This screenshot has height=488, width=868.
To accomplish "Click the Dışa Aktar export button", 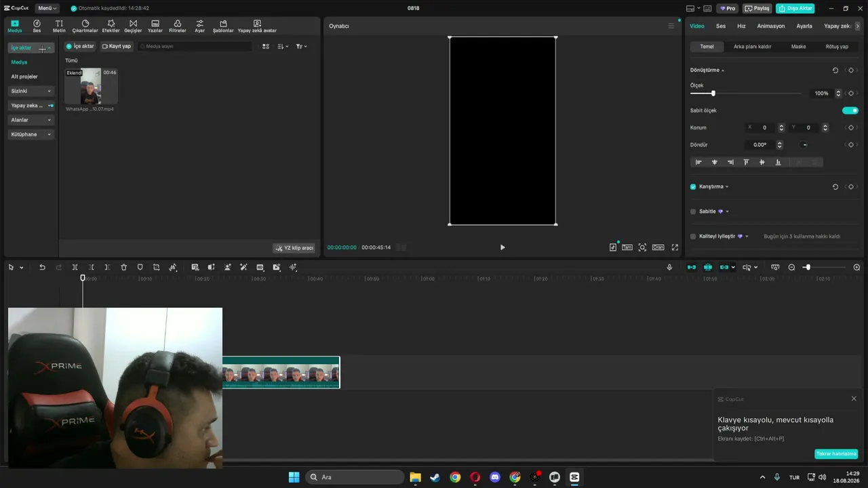I will click(x=795, y=8).
